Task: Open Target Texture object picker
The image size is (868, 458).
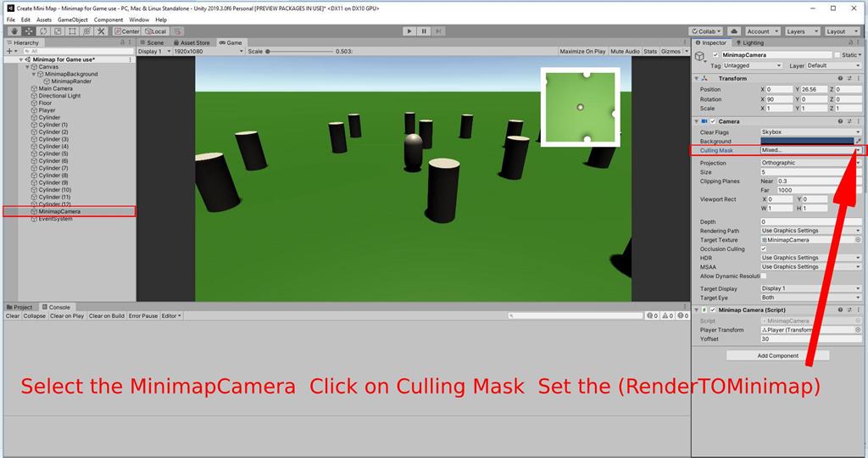Action: click(858, 240)
